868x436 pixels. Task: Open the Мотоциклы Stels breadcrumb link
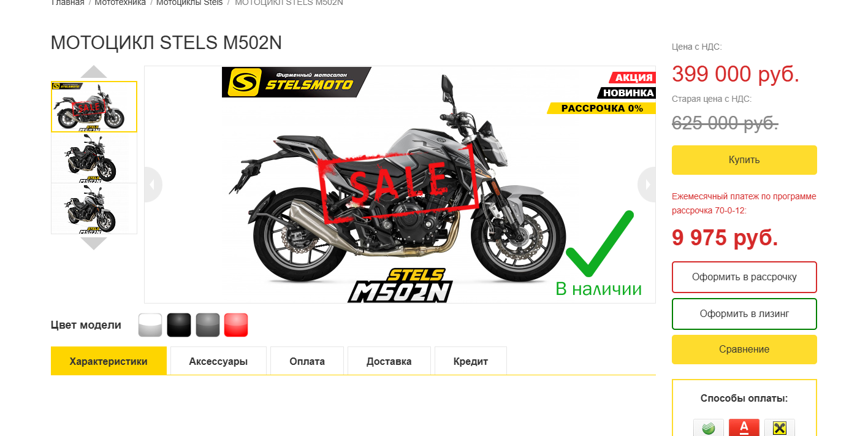[189, 2]
